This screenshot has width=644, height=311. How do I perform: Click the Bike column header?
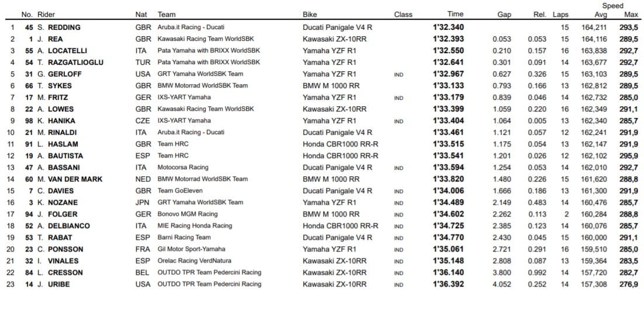pos(310,15)
